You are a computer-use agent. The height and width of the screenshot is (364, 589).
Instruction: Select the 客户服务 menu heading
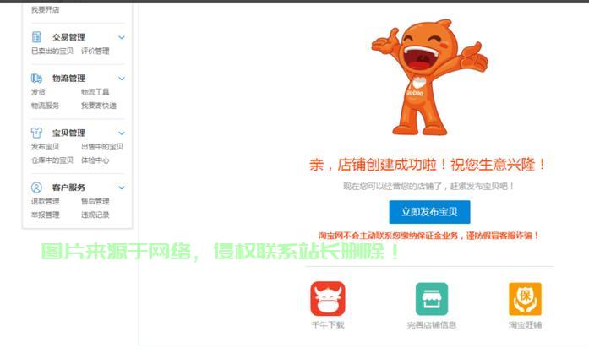(x=68, y=187)
